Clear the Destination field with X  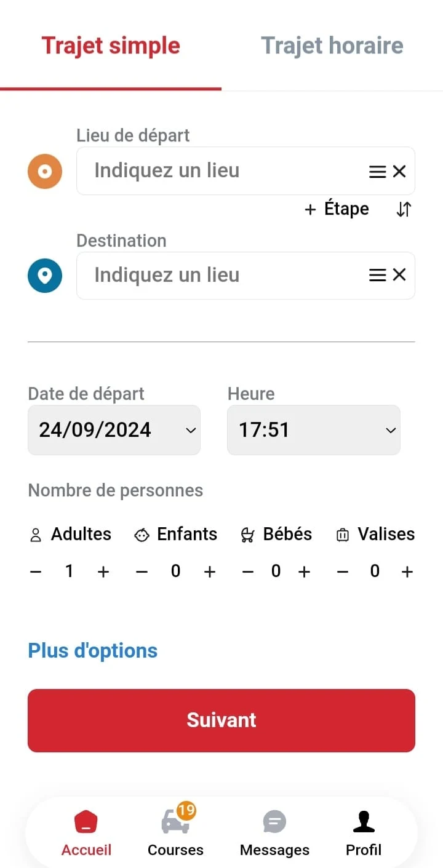point(399,275)
